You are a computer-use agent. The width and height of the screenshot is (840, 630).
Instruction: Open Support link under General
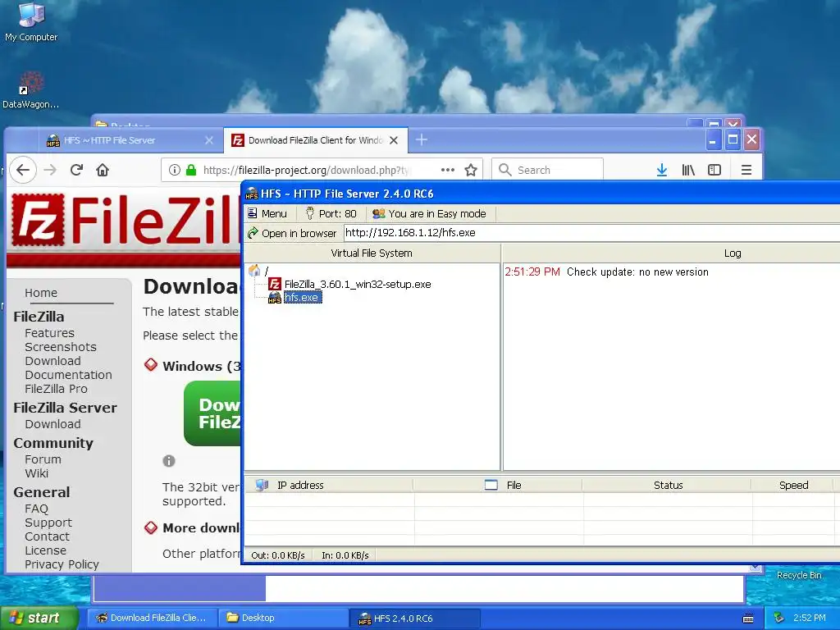pyautogui.click(x=48, y=523)
